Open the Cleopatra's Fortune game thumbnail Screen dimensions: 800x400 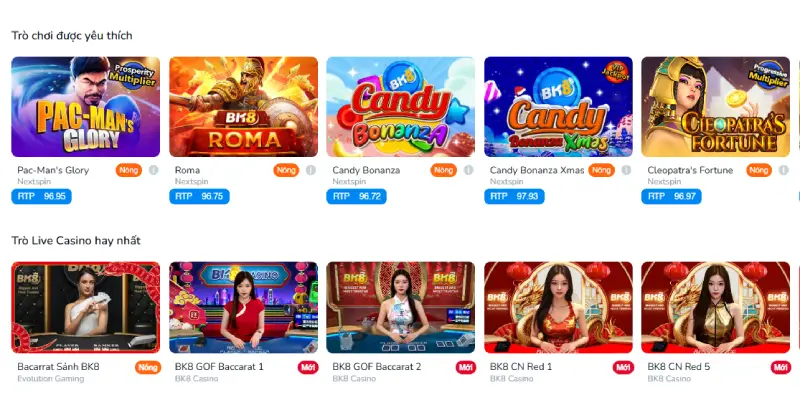pyautogui.click(x=715, y=107)
